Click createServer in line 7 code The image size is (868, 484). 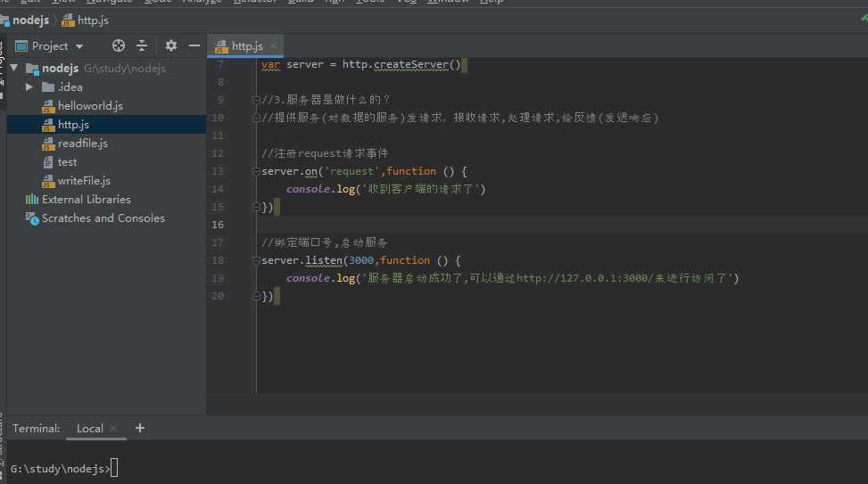(x=410, y=65)
